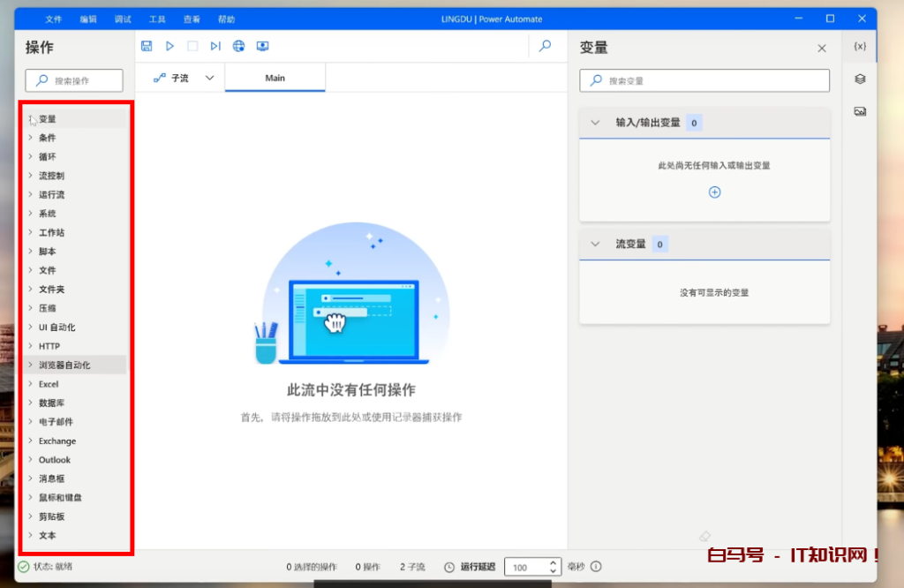Click the Save flow icon
The height and width of the screenshot is (588, 904).
[147, 46]
